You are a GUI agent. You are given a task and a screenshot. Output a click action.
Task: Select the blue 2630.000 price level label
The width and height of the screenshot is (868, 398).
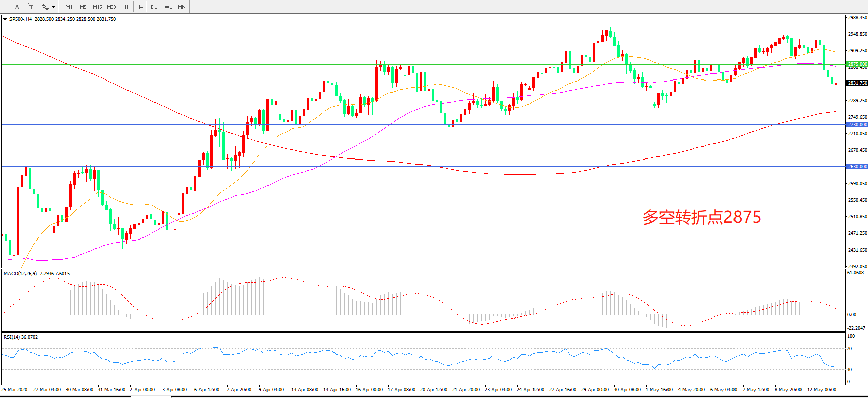[x=857, y=166]
